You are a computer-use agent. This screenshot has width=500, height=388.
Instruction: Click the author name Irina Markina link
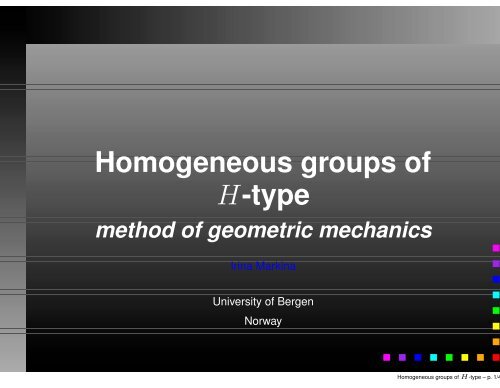(x=263, y=266)
